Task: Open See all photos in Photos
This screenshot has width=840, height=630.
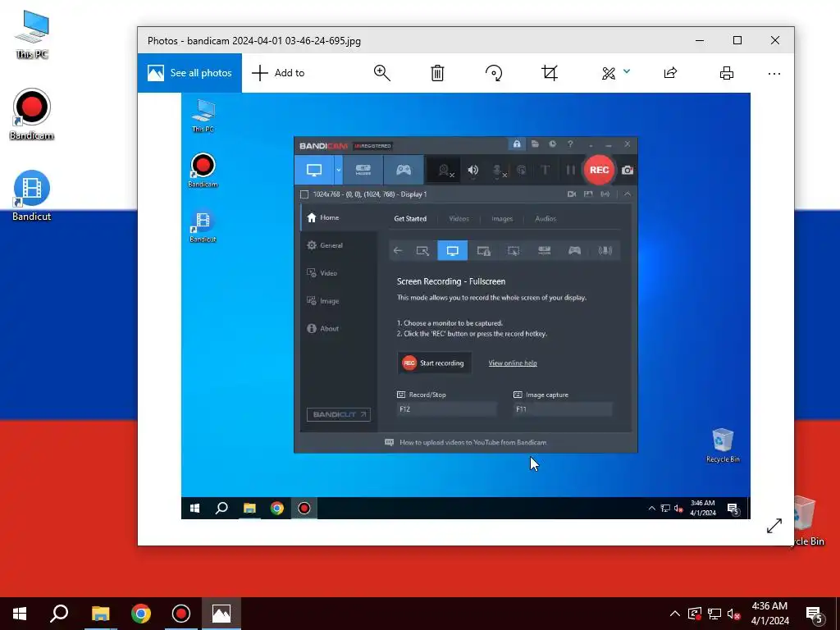Action: tap(189, 73)
